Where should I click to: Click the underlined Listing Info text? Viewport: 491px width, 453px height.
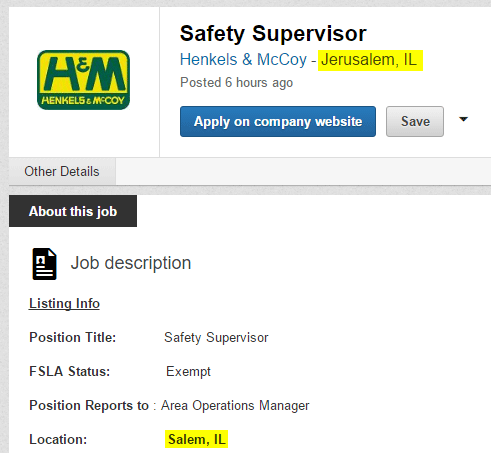(x=64, y=303)
